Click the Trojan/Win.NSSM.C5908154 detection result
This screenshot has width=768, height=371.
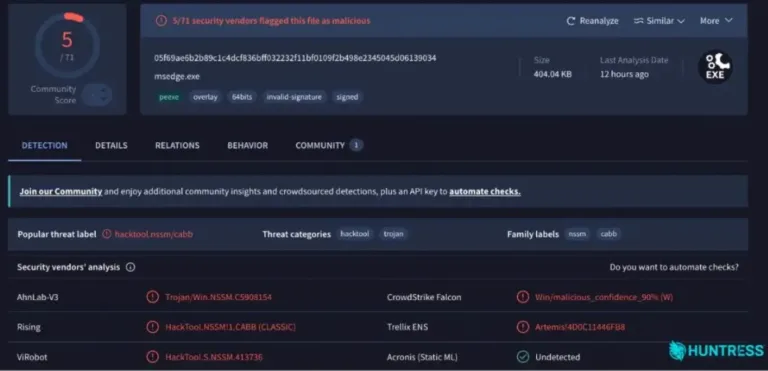pyautogui.click(x=218, y=297)
